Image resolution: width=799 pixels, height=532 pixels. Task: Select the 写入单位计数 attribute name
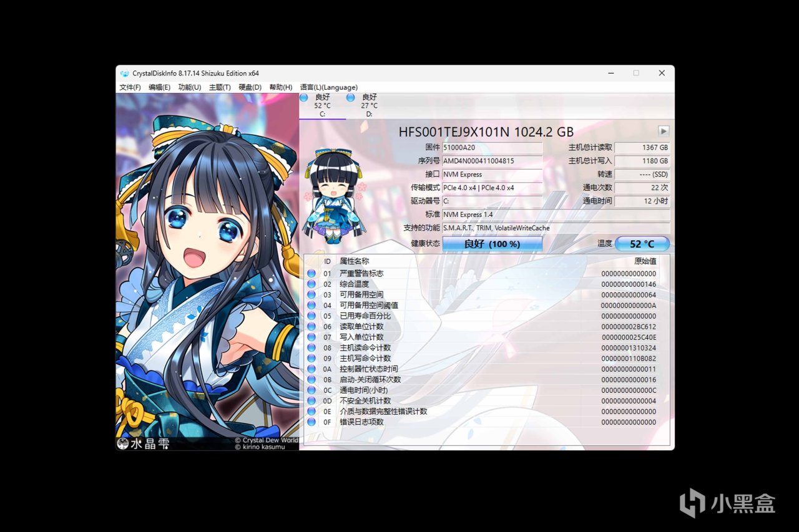coord(361,337)
